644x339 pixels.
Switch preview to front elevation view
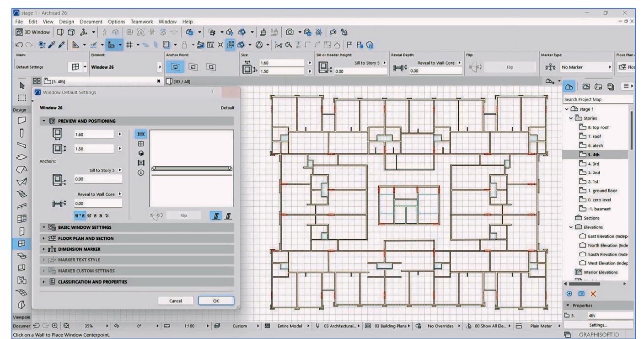pyautogui.click(x=141, y=144)
